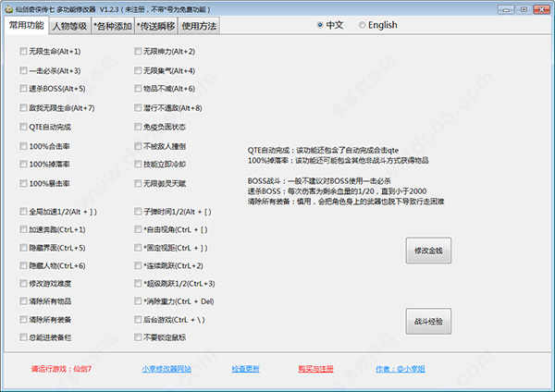This screenshot has height=392, width=555.
Task: Tick *自由视角 (Ctrl + [) checkbox
Action: pyautogui.click(x=138, y=229)
